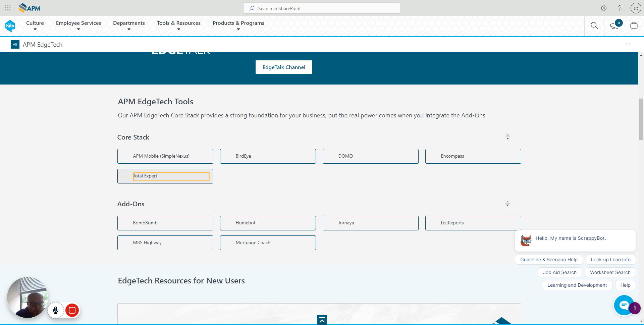Open the ellipsis more options menu
The image size is (644, 325).
coord(628,44)
